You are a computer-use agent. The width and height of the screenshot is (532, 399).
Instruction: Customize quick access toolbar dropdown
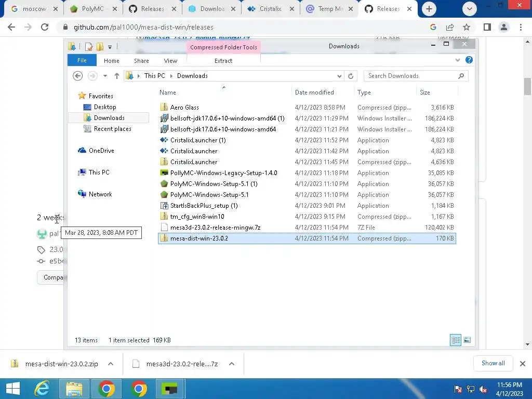[x=110, y=47]
